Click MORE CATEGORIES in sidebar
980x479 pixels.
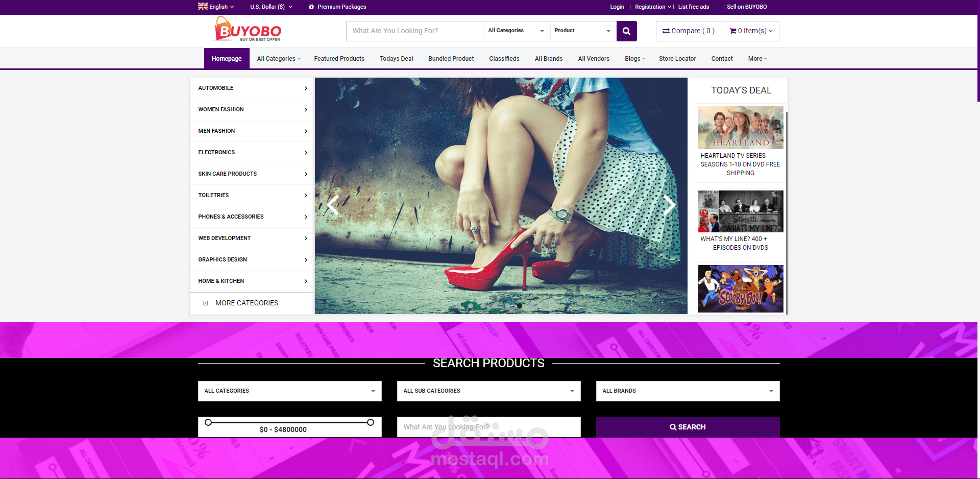247,303
